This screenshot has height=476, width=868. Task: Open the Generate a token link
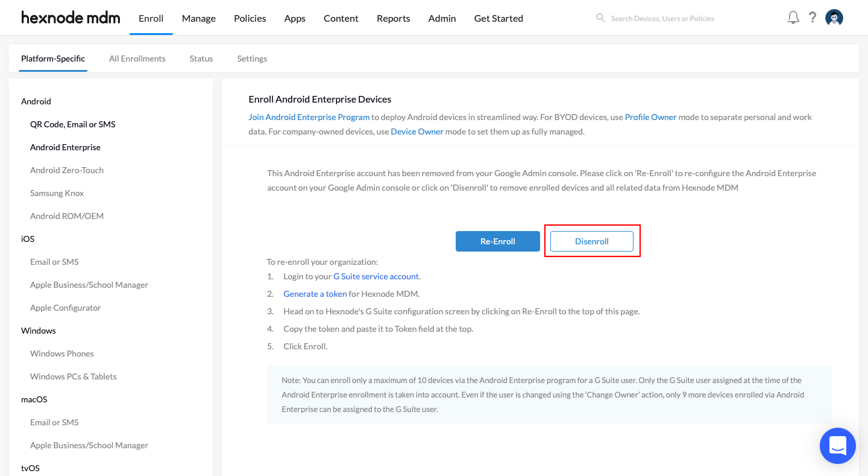[x=315, y=294]
